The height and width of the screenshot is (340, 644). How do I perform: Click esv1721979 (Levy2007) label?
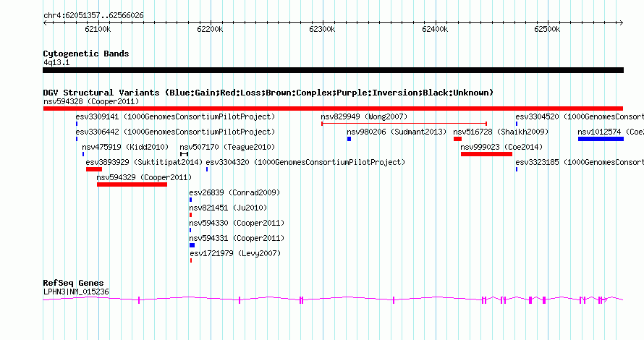(235, 253)
